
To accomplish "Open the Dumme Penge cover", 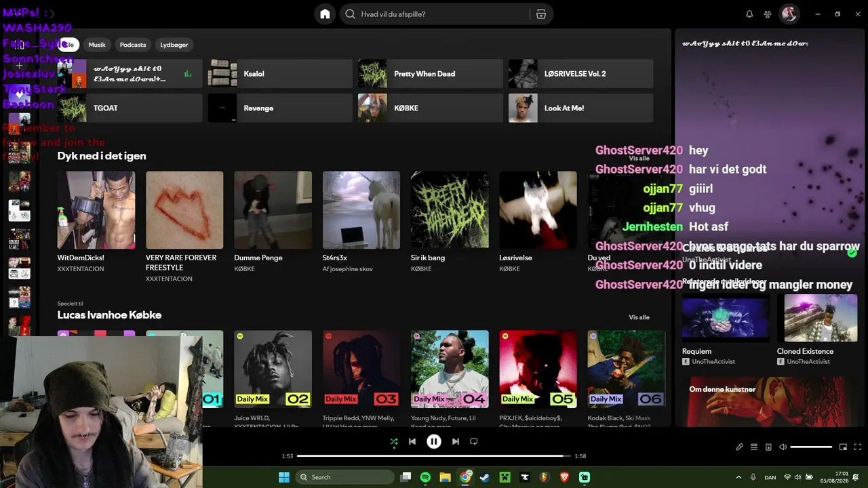I will click(273, 210).
